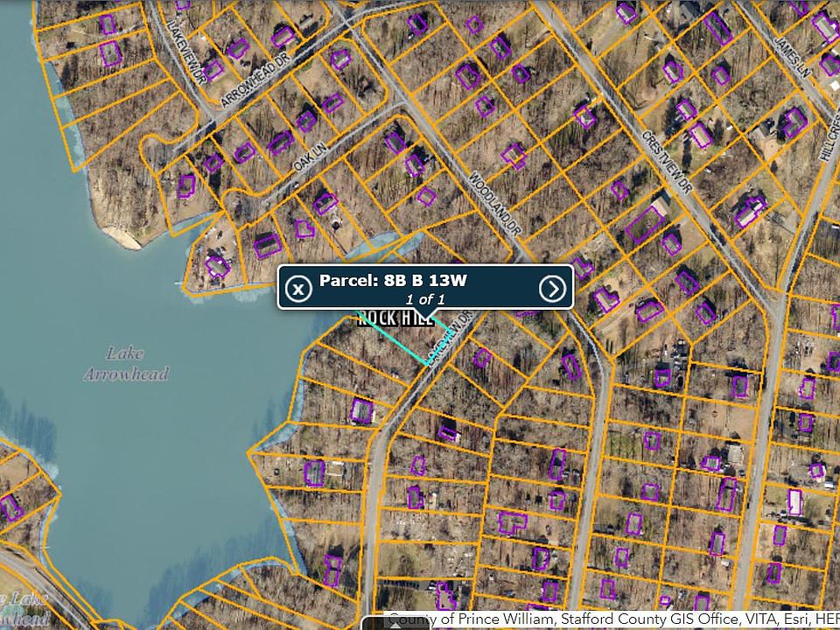Click the map attribution text at bottom

[x=612, y=619]
